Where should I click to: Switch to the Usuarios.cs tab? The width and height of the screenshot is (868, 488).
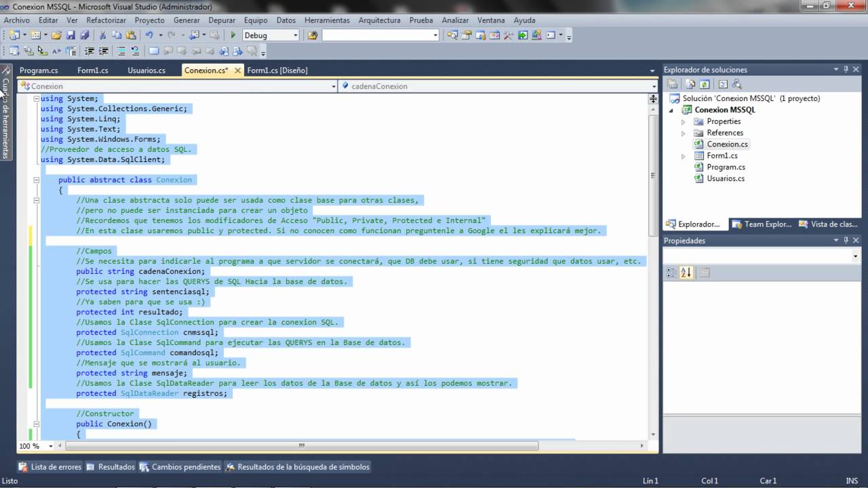pos(146,70)
